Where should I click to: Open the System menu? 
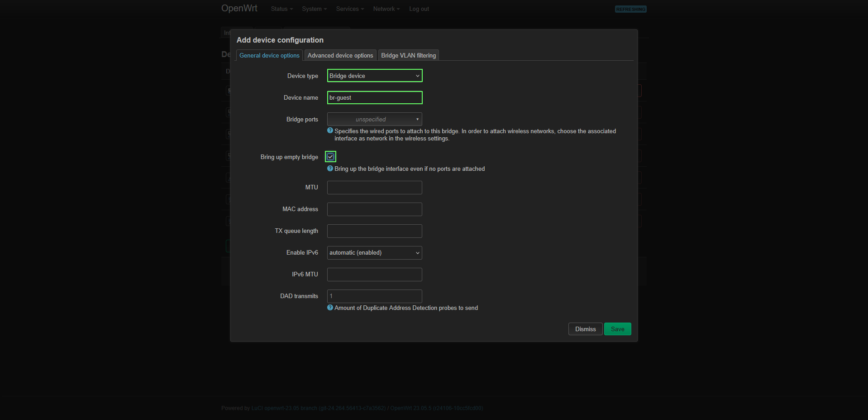click(x=314, y=9)
